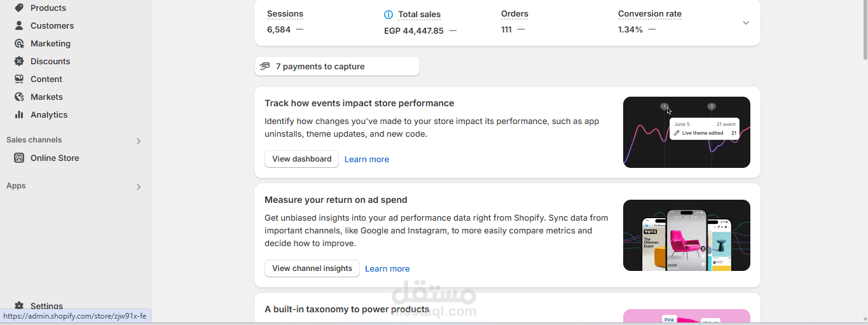Click the Analytics bar chart icon
The height and width of the screenshot is (325, 868).
click(19, 114)
